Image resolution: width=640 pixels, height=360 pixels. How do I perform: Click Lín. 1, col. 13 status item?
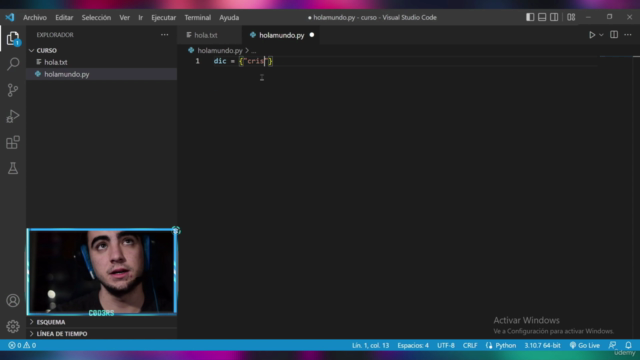point(371,345)
